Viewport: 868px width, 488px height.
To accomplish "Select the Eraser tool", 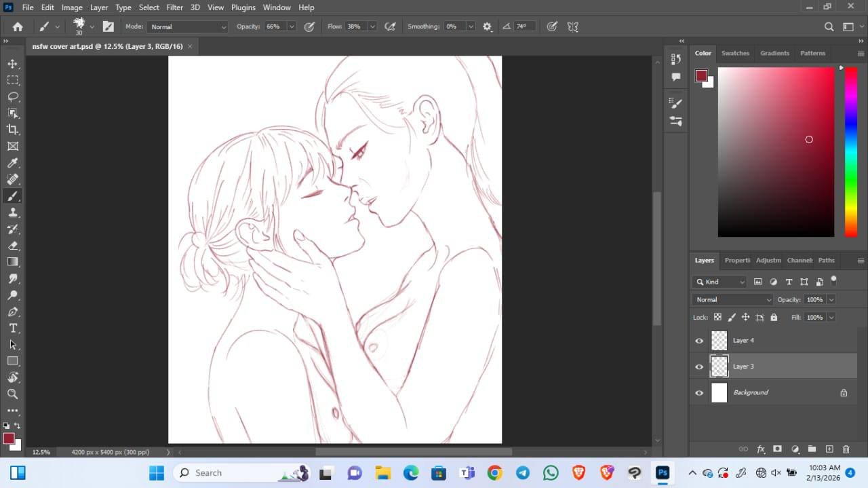I will coord(13,246).
